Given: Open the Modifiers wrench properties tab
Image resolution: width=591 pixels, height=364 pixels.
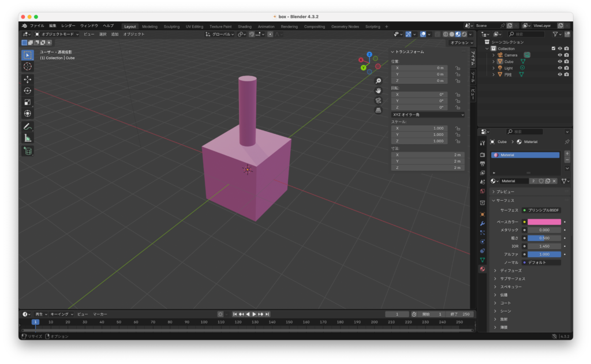Looking at the screenshot, I should [x=482, y=223].
